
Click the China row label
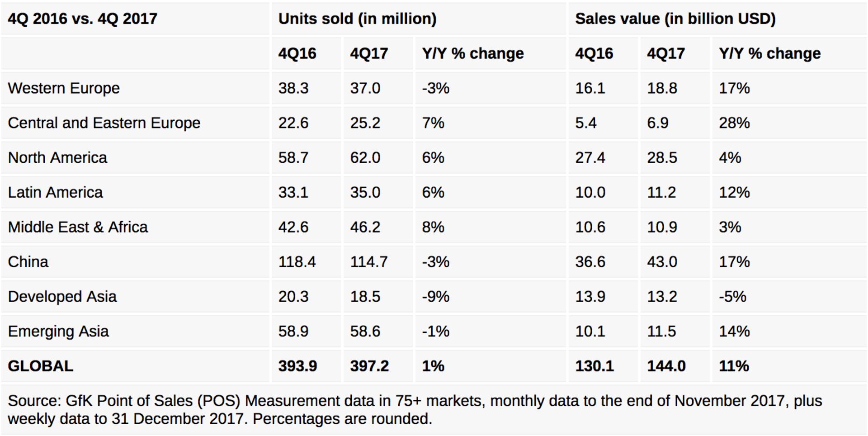tap(28, 262)
